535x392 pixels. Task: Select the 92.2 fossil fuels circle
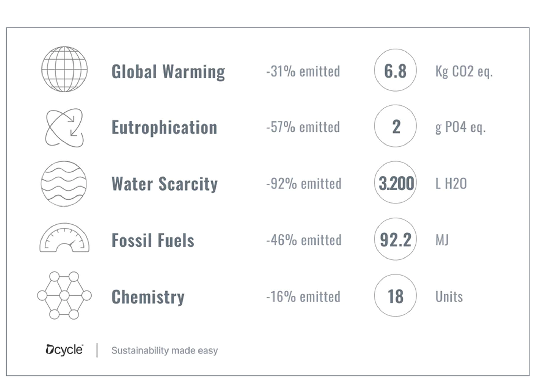pyautogui.click(x=395, y=239)
